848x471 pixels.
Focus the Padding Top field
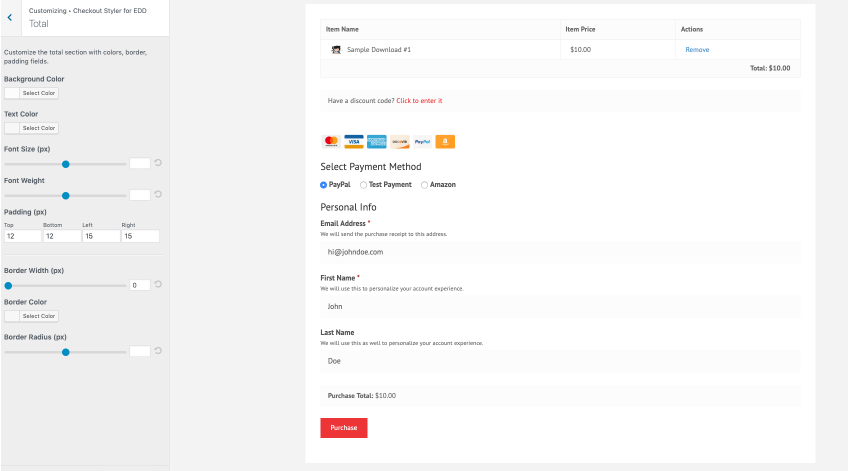[23, 236]
